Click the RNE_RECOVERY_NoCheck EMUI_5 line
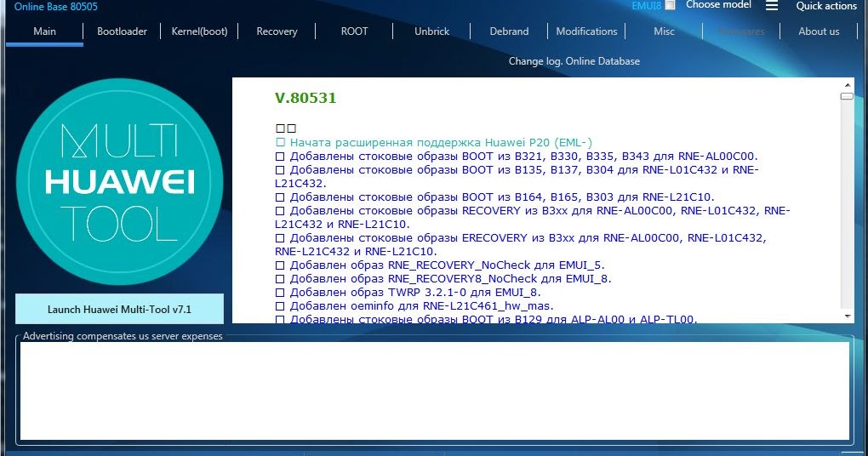This screenshot has width=868, height=456. pos(440,265)
